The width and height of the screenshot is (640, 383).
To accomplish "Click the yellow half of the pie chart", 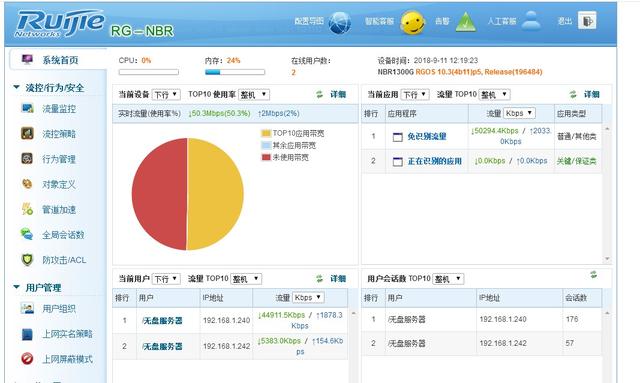I will click(216, 194).
